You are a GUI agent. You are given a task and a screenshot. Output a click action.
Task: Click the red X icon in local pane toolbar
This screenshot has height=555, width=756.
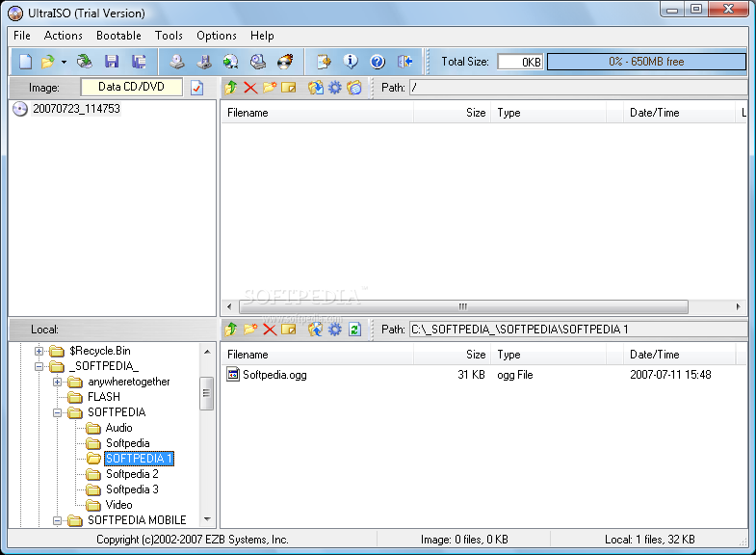(x=270, y=330)
